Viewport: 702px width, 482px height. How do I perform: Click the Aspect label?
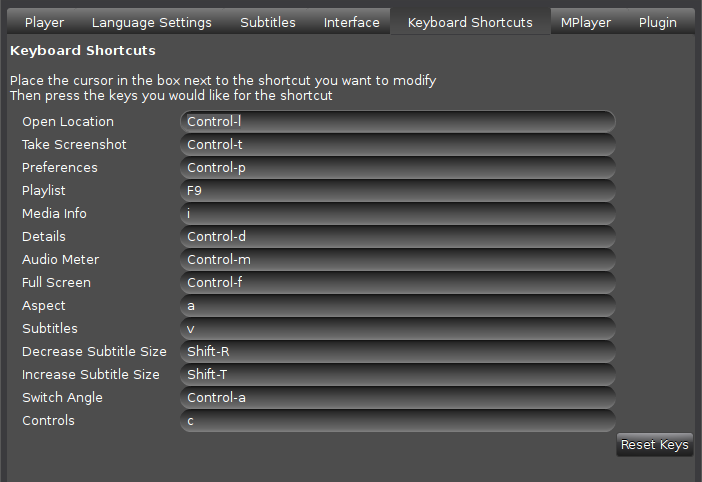point(44,306)
